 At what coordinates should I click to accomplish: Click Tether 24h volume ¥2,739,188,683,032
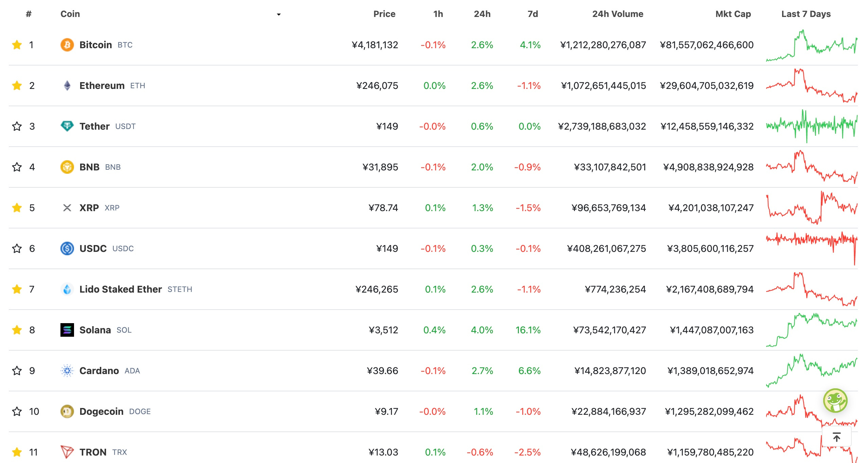pyautogui.click(x=602, y=126)
